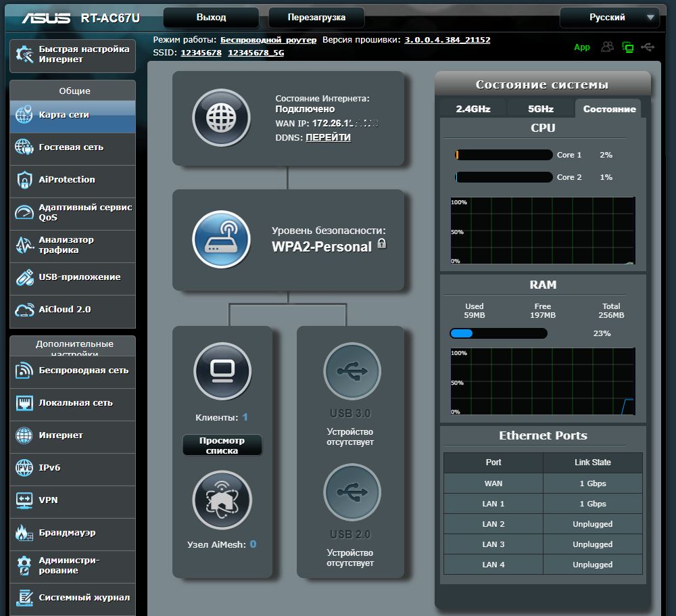Click the Выход logout button
This screenshot has height=616, width=676.
[211, 18]
